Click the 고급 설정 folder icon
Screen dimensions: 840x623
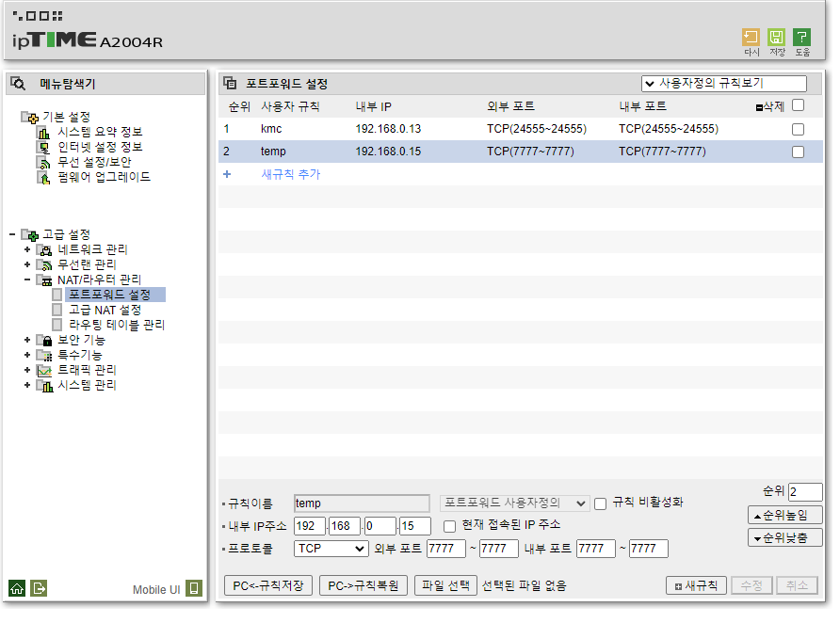(x=30, y=234)
